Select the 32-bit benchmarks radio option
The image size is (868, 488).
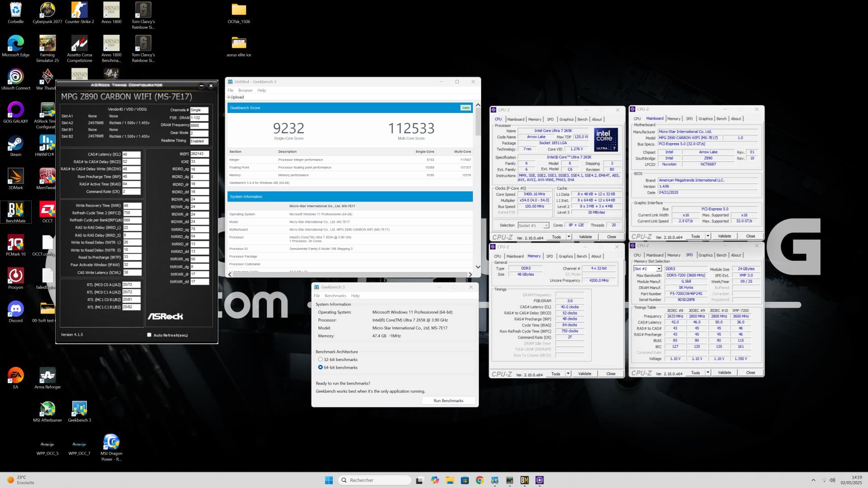click(321, 360)
